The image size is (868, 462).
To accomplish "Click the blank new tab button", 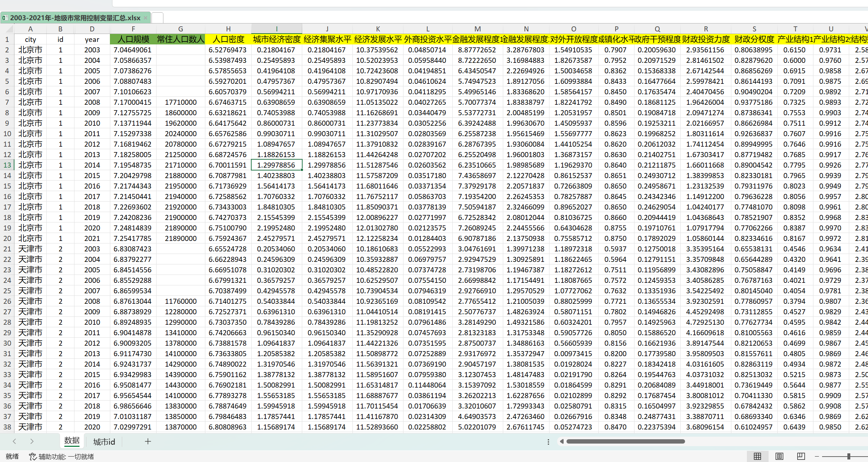I will tap(157, 18).
